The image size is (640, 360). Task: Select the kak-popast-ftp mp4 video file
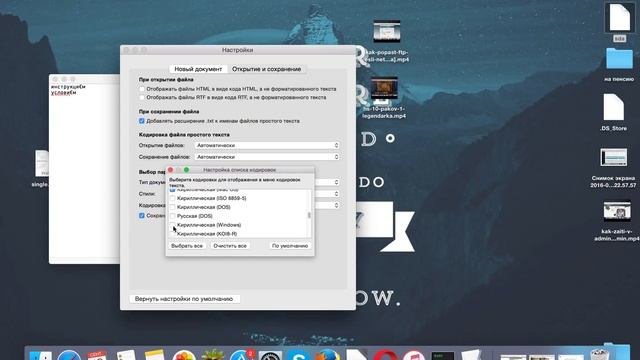tap(387, 32)
